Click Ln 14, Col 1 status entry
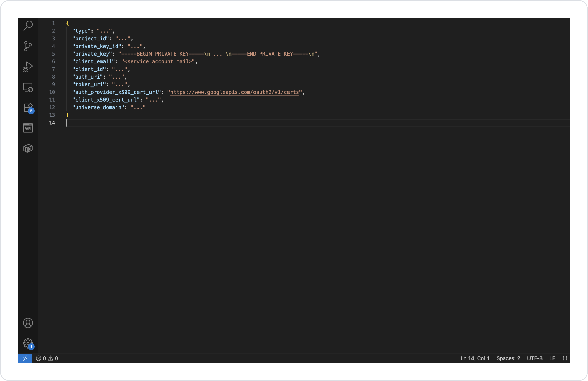 [x=475, y=358]
